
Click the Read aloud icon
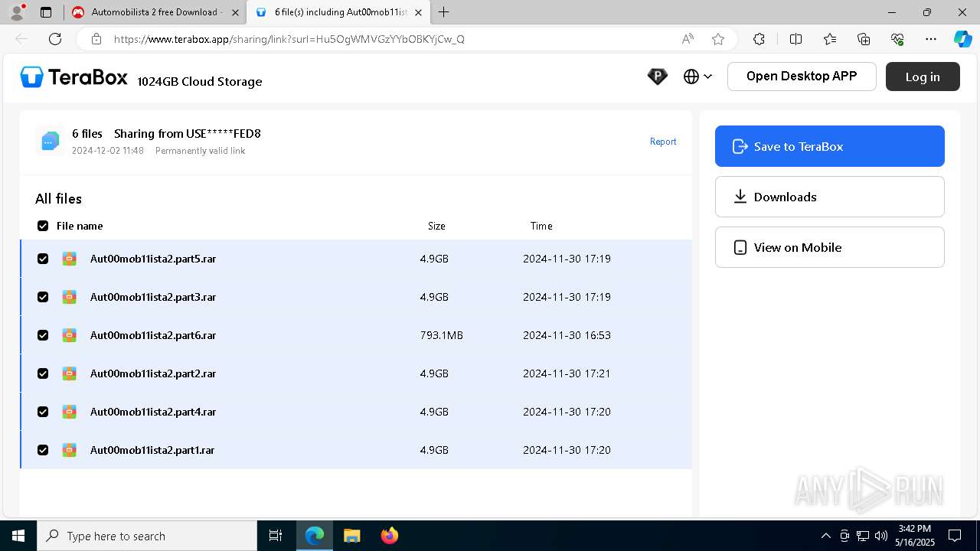688,39
